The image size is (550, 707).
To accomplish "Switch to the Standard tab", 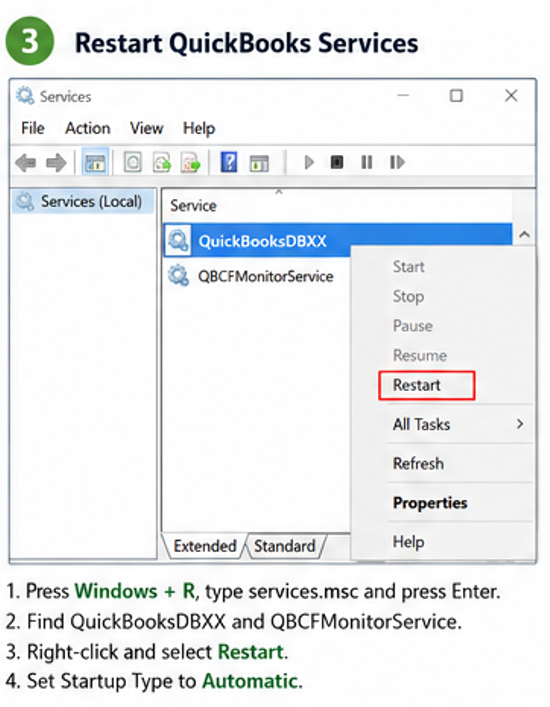I will pyautogui.click(x=285, y=546).
